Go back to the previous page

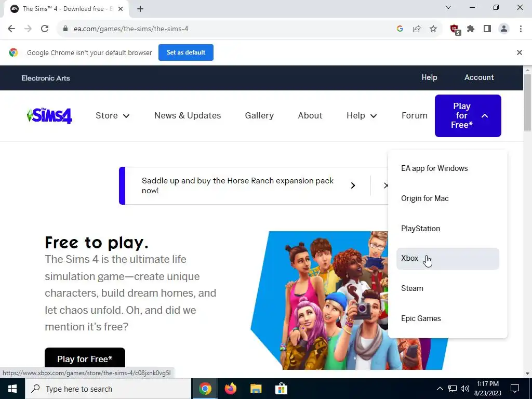11,29
